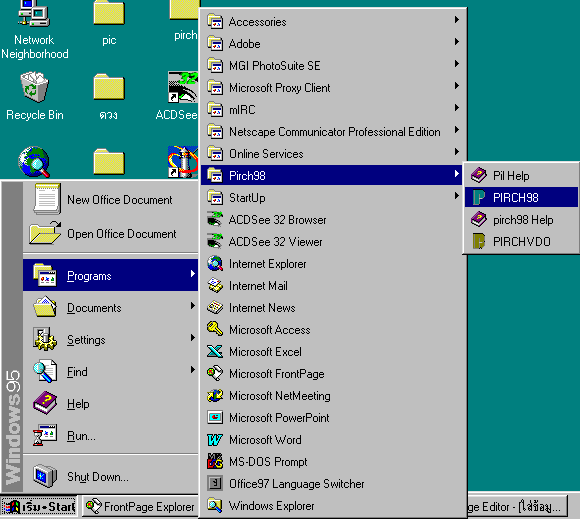
Task: Click the MS-DOS Prompt icon
Action: [215, 462]
